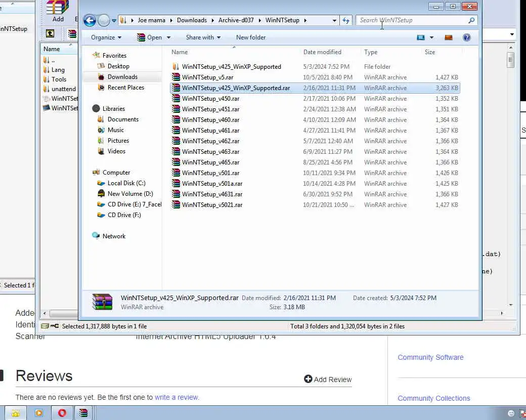Select WinNTSetup_v462.rar file name
This screenshot has width=526, height=420.
(x=211, y=141)
